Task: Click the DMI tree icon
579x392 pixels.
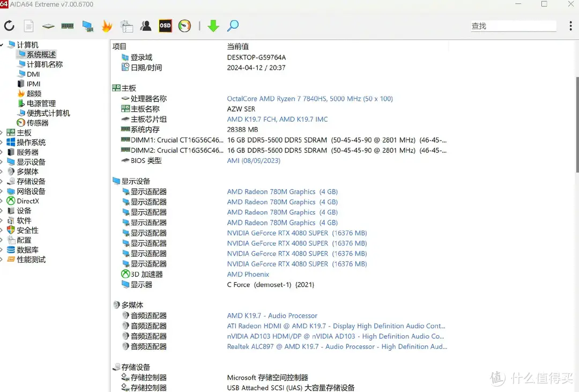Action: click(x=22, y=74)
